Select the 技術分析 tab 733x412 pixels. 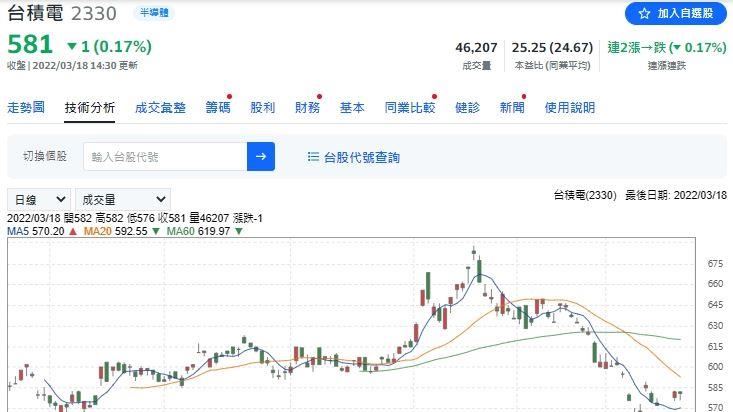(x=90, y=108)
